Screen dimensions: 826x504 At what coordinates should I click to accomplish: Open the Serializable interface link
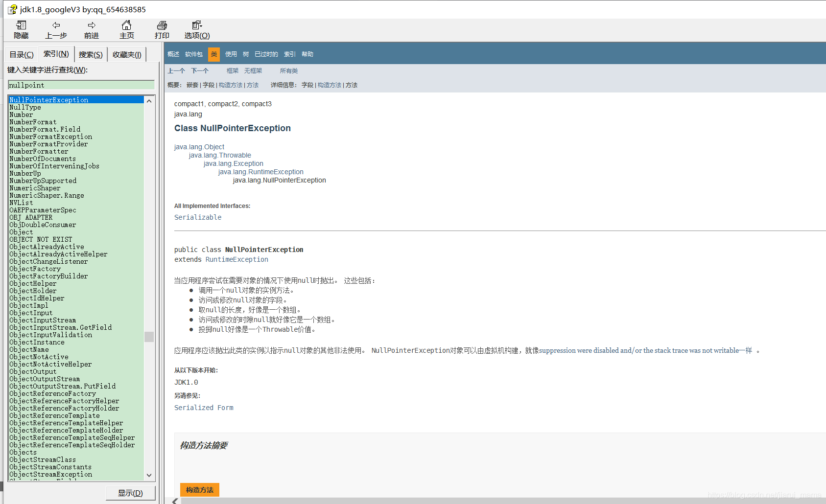pos(198,217)
